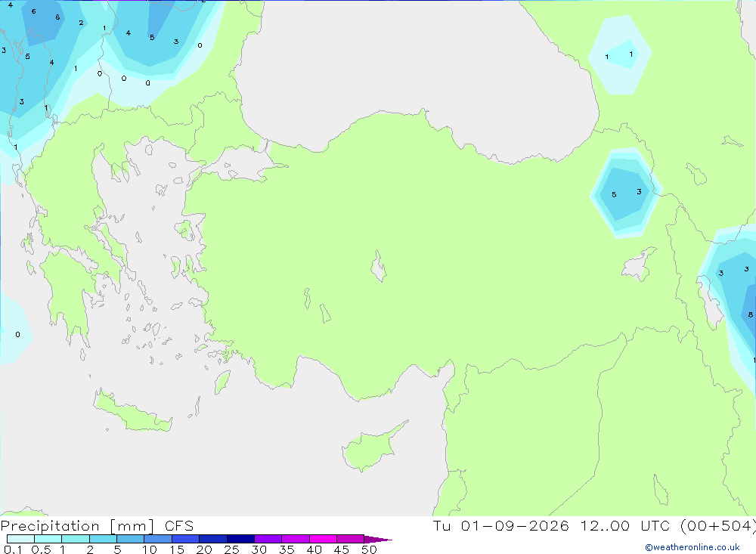Click the 'Tu 01-09-2026' date text

[501, 525]
